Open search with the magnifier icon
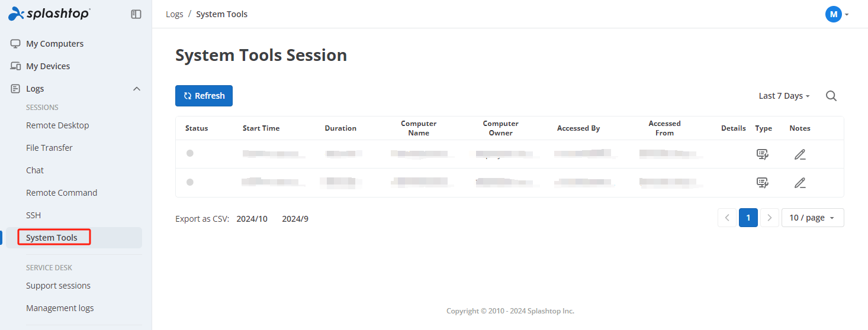The height and width of the screenshot is (330, 868). pos(831,96)
